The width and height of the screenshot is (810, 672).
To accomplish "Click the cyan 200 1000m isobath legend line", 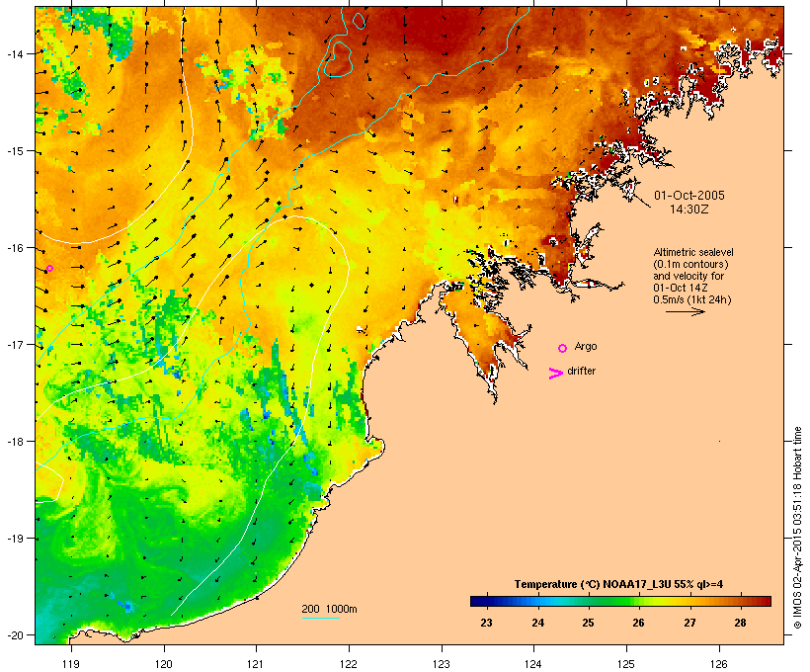I will (x=321, y=618).
